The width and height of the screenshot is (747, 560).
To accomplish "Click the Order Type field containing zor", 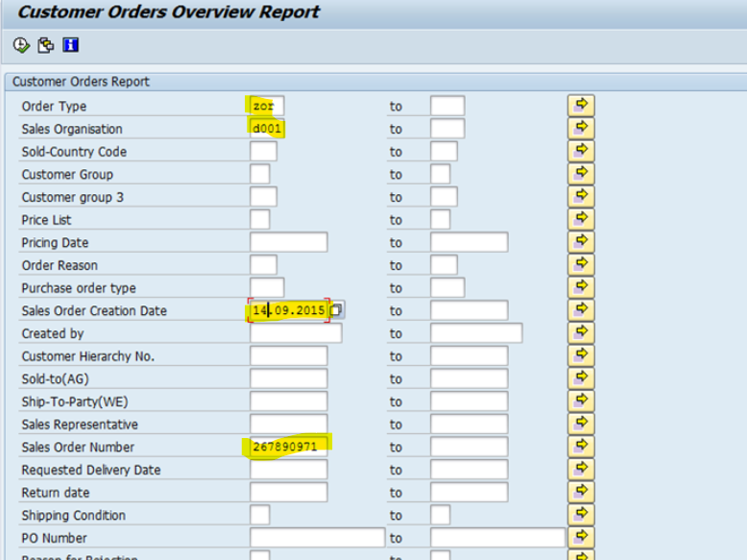I will click(266, 106).
